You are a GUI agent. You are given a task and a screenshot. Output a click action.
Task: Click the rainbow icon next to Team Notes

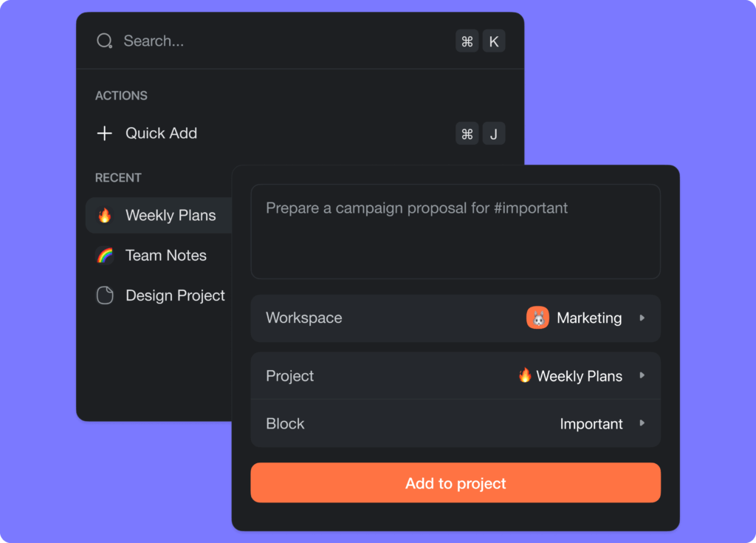[106, 255]
